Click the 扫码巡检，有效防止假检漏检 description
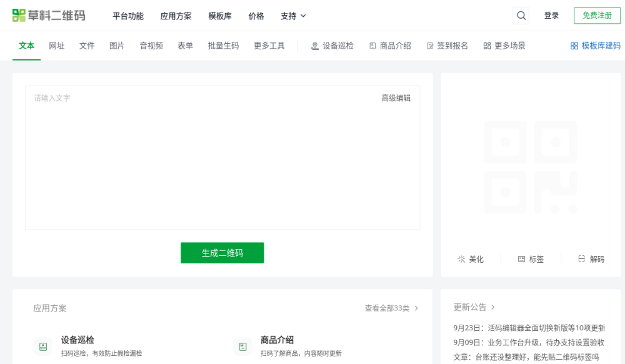The height and width of the screenshot is (364, 625). point(102,353)
